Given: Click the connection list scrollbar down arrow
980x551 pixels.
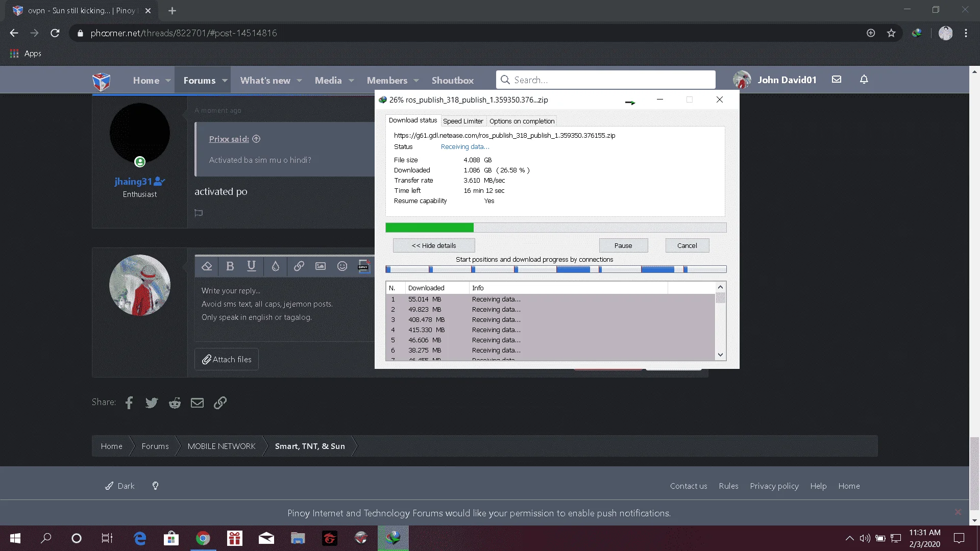Looking at the screenshot, I should pyautogui.click(x=720, y=355).
